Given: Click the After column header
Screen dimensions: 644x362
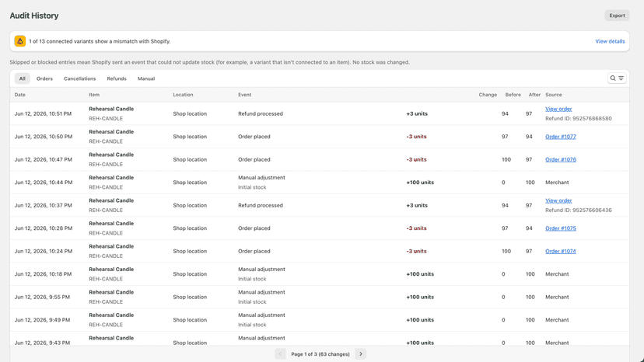Looking at the screenshot, I should (x=534, y=95).
